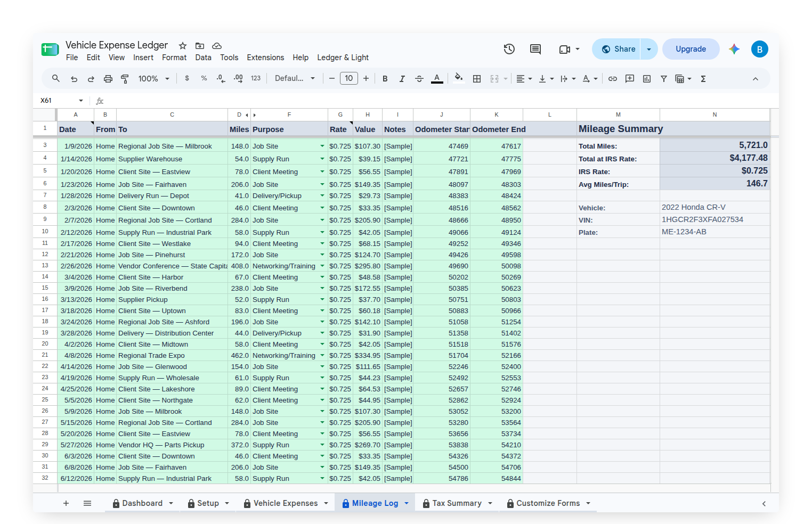The width and height of the screenshot is (812, 524).
Task: Click the borders icon
Action: click(x=477, y=79)
